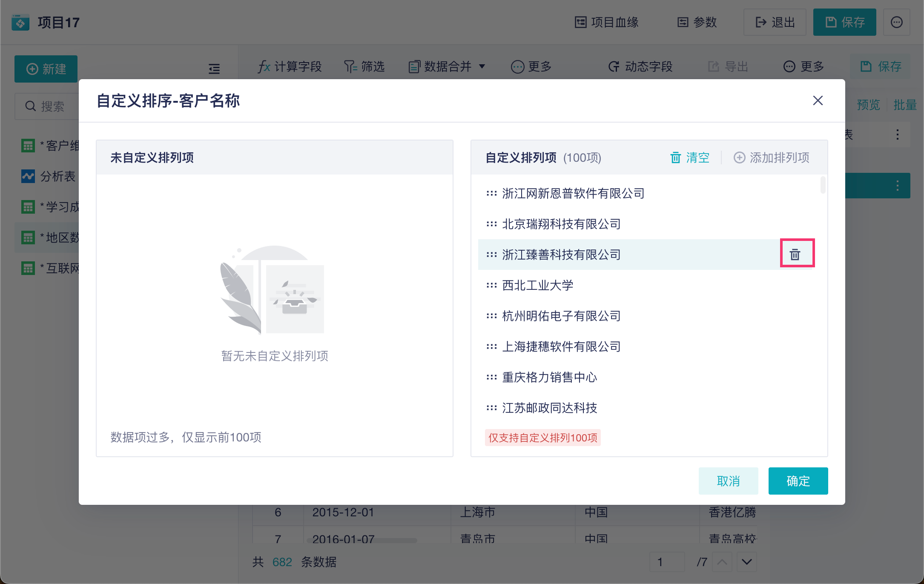Screen dimensions: 924x584
Task: Open the top-right ellipsis menu icon
Action: click(x=896, y=22)
